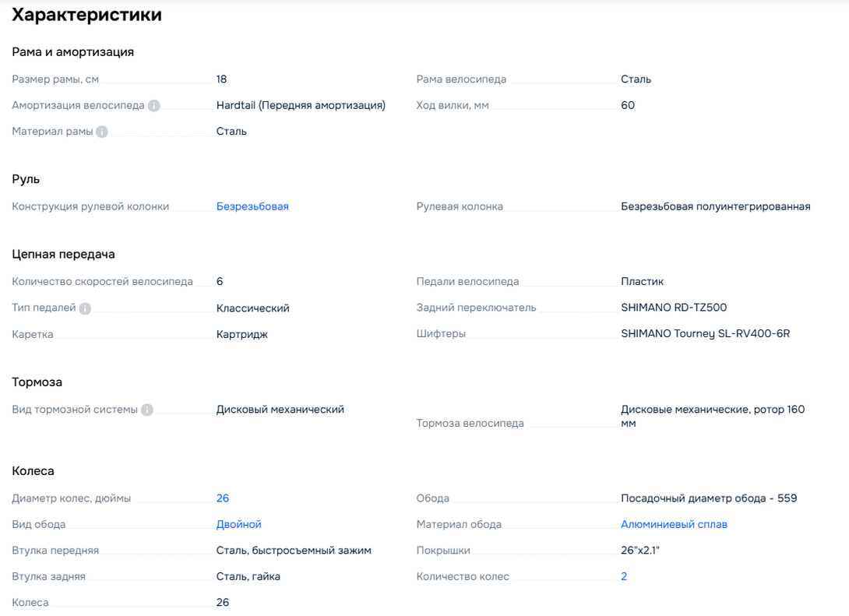Click the Рама и амортизация section title

click(72, 52)
